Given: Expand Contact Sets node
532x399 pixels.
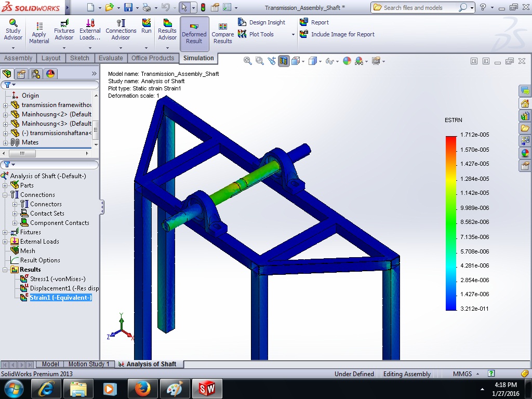Looking at the screenshot, I should 15,214.
